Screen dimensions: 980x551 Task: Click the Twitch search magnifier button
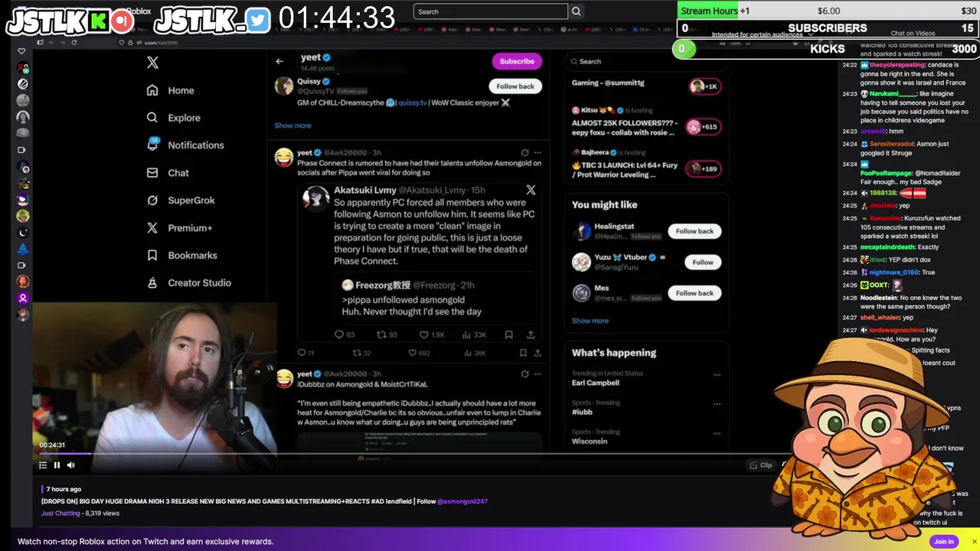coord(577,11)
